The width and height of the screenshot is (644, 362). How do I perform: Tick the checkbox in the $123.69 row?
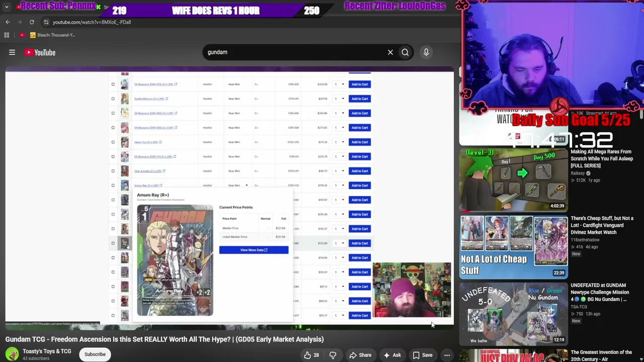[113, 243]
